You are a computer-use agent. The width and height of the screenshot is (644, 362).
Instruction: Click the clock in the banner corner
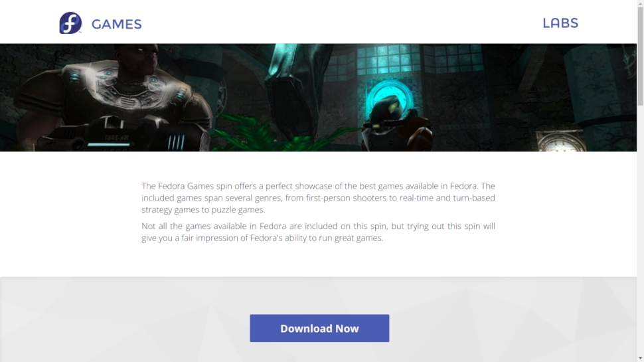(561, 141)
